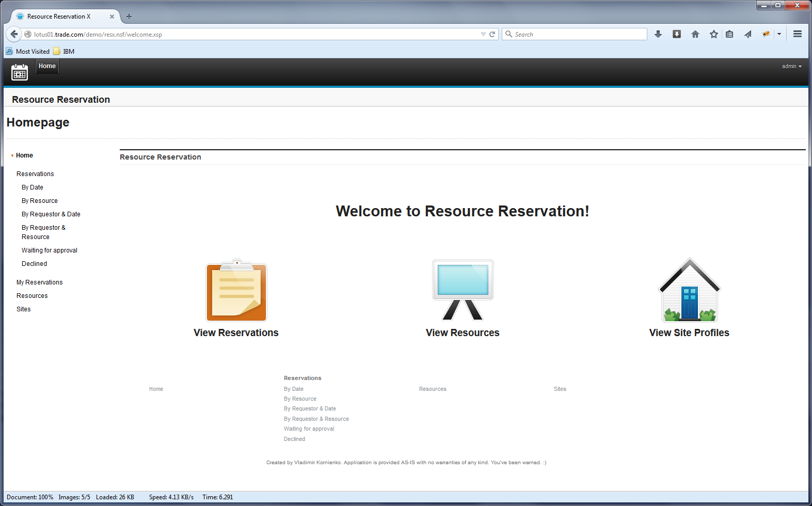The image size is (812, 506).
Task: Select the Home tab in navbar
Action: coord(47,66)
